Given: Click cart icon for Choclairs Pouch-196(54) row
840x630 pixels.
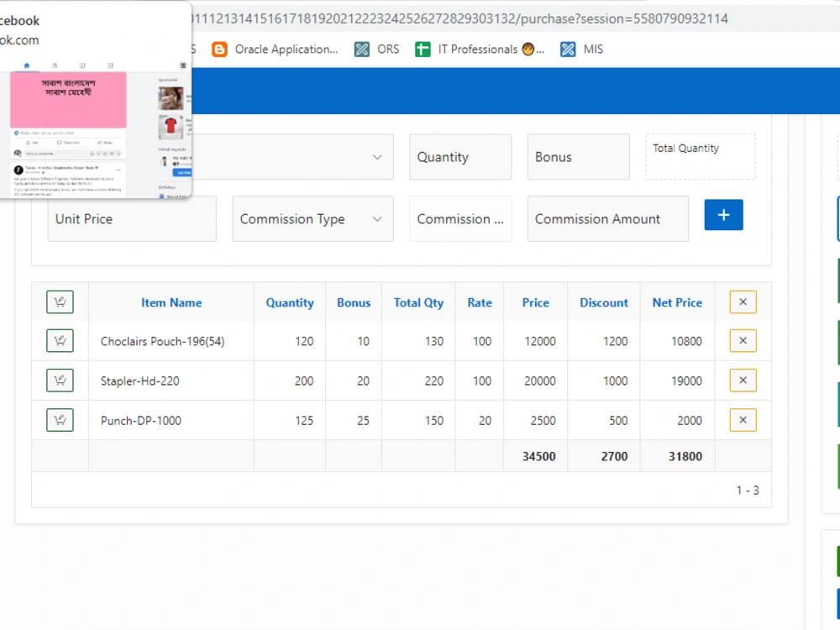Looking at the screenshot, I should (x=60, y=341).
